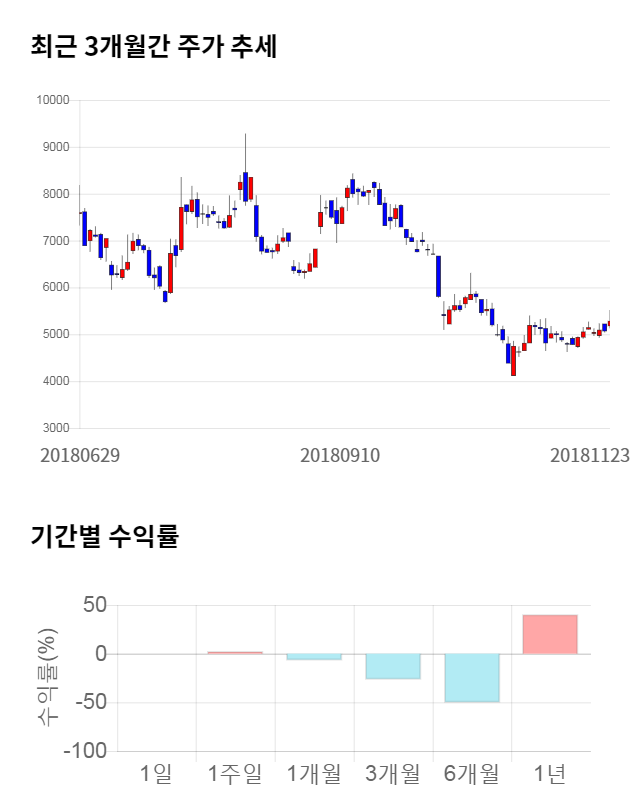Click the 3개월 return bar

click(392, 666)
